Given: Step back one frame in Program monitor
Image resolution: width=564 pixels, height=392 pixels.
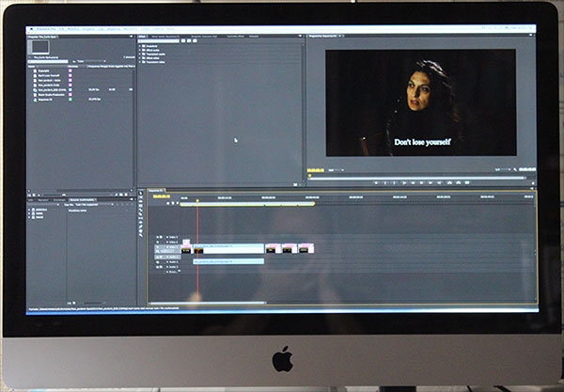Looking at the screenshot, I should 413,182.
